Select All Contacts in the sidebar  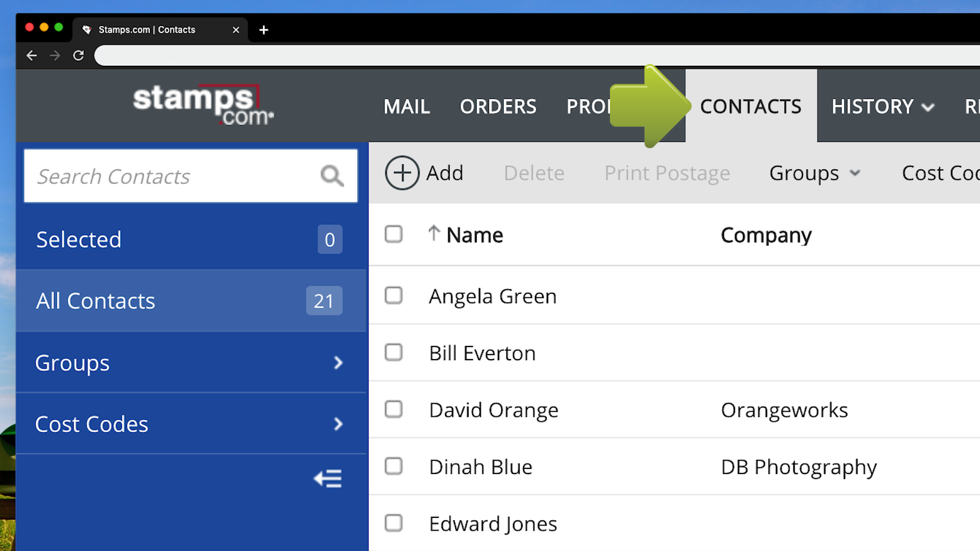coord(190,300)
